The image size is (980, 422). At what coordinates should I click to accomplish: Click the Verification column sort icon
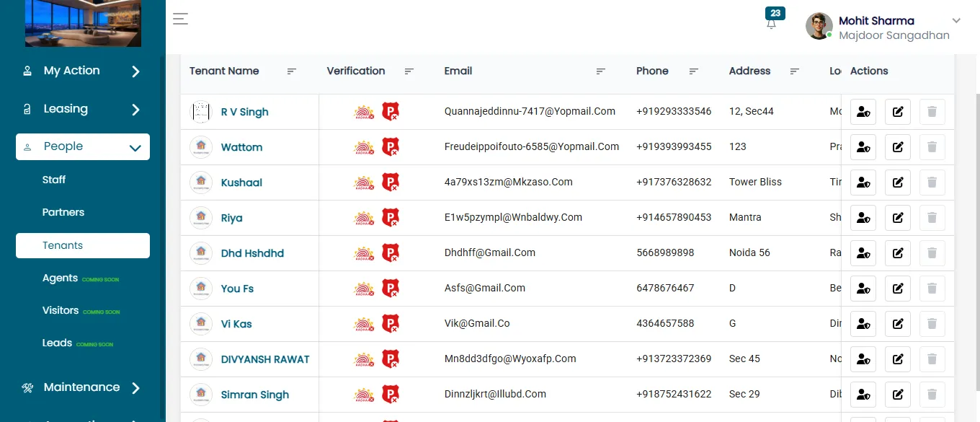tap(409, 71)
